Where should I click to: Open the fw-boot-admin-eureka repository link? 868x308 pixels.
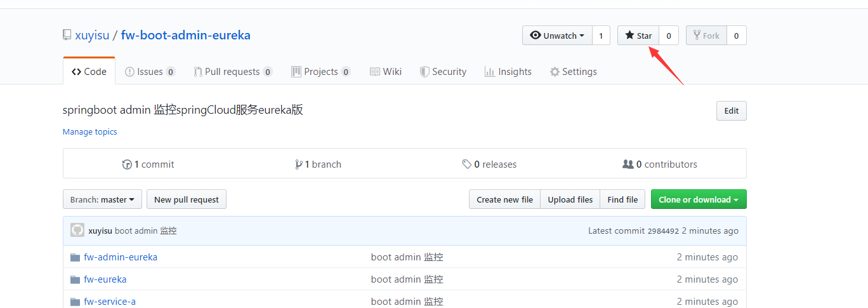tap(186, 35)
